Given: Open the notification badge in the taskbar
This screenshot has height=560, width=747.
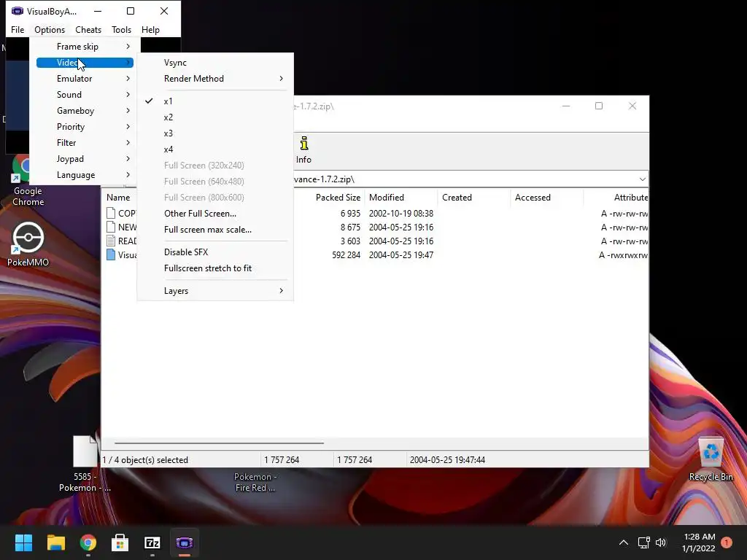Looking at the screenshot, I should pyautogui.click(x=727, y=542).
